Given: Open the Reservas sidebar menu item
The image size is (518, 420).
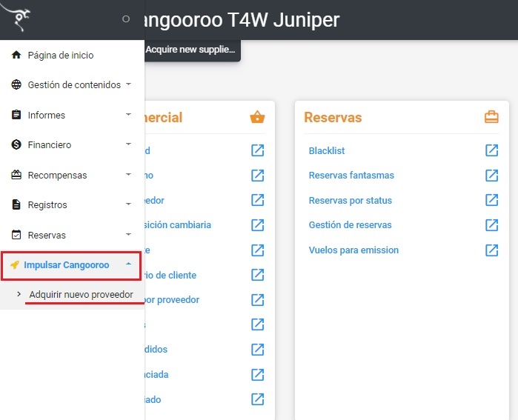Looking at the screenshot, I should click(x=47, y=236).
